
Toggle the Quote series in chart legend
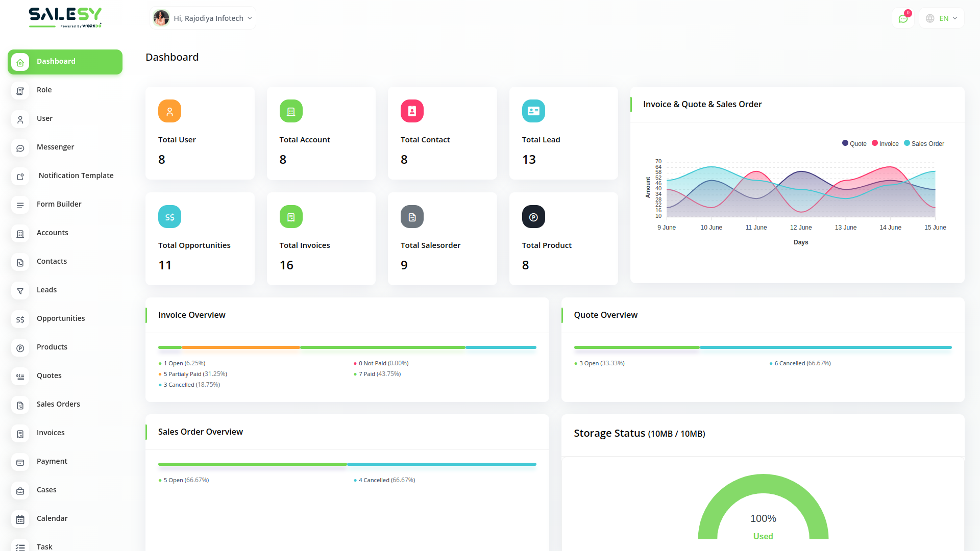pos(854,144)
